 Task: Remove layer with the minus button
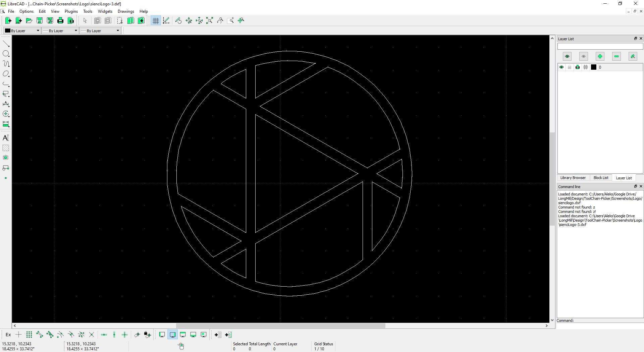tap(616, 56)
